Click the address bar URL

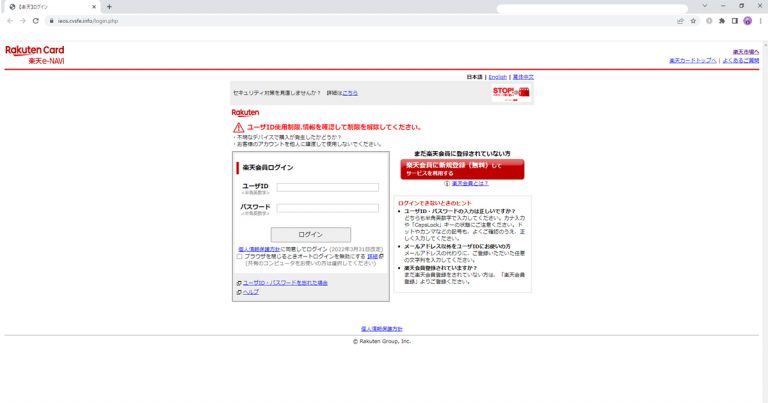(88, 21)
